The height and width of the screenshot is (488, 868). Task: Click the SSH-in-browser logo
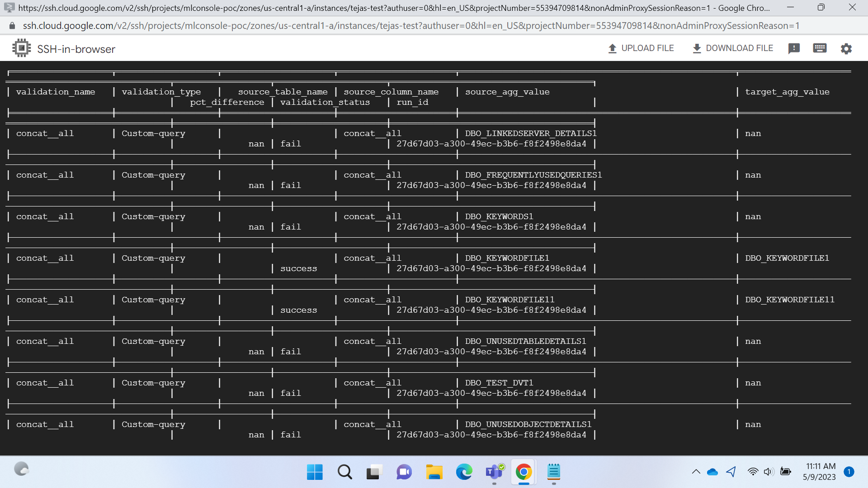click(x=21, y=47)
